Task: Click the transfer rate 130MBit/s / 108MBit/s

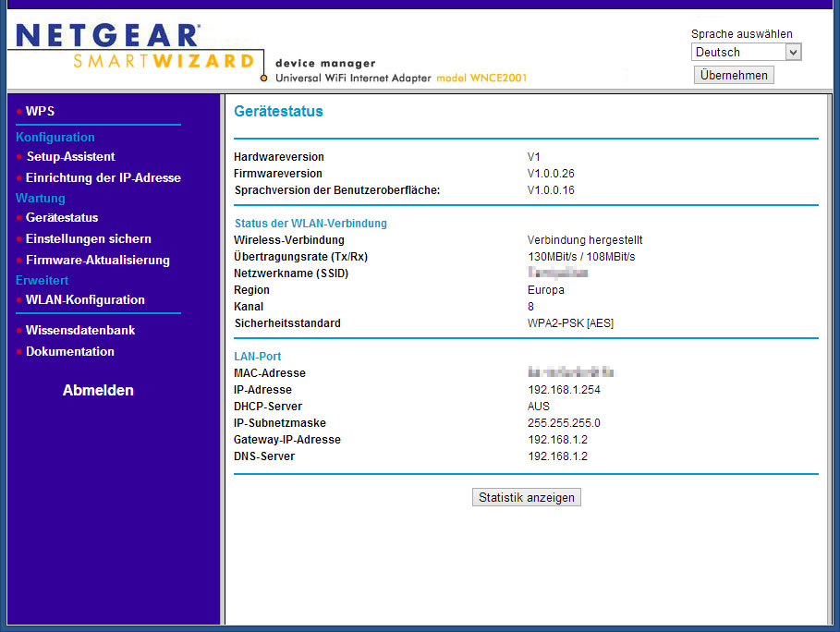Action: tap(581, 257)
